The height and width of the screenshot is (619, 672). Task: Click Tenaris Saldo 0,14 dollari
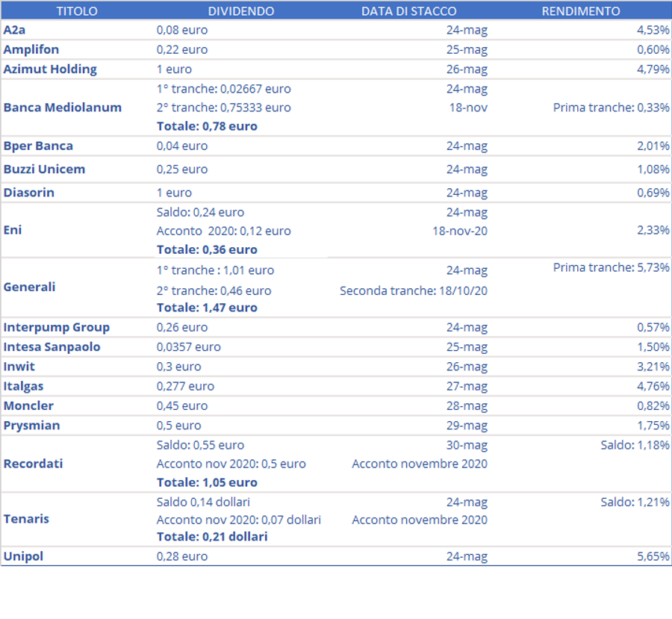pos(203,503)
